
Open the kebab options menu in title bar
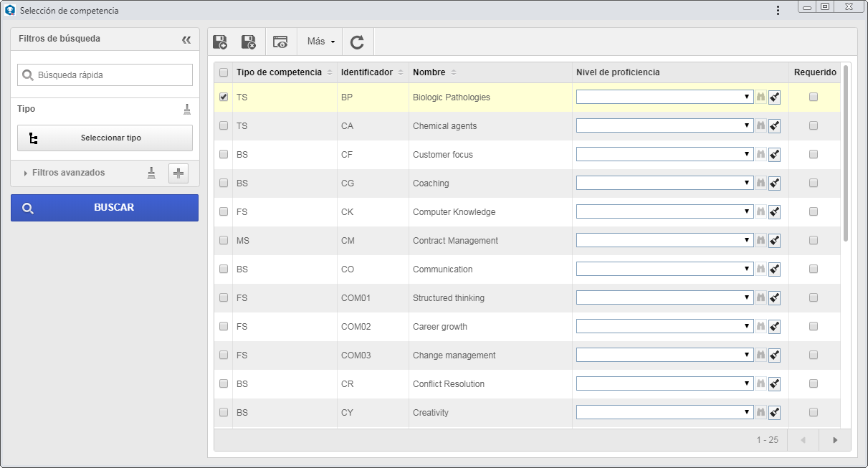(x=778, y=11)
